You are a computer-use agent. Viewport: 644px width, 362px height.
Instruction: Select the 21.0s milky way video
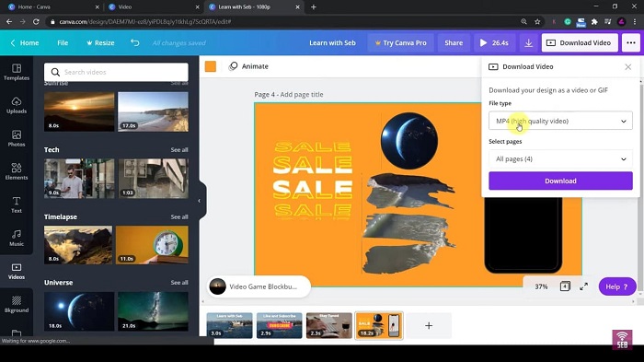click(154, 311)
